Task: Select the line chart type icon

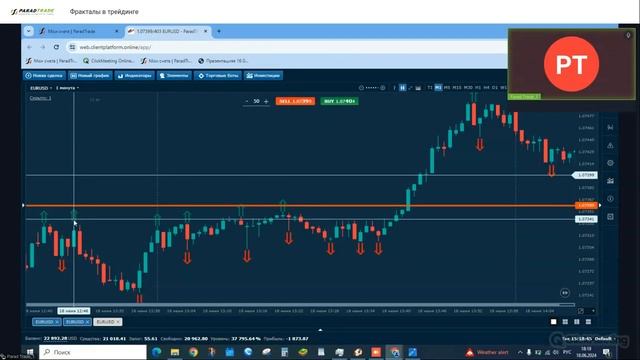Action: (410, 88)
